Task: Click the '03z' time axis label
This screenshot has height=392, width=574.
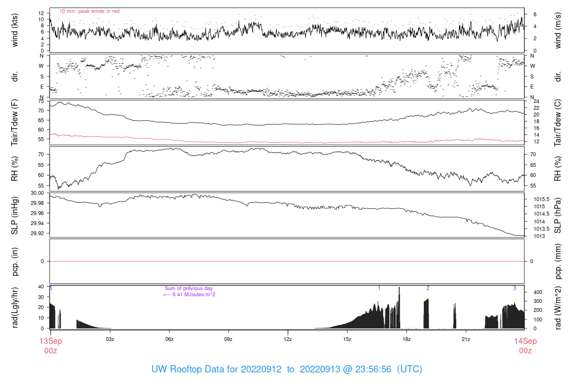Action: pos(110,339)
